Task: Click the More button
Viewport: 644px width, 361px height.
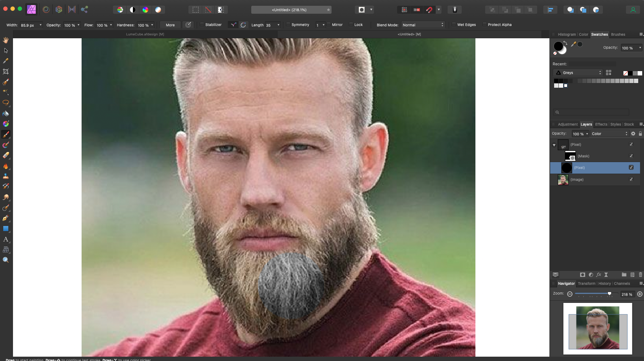Action: click(x=170, y=25)
